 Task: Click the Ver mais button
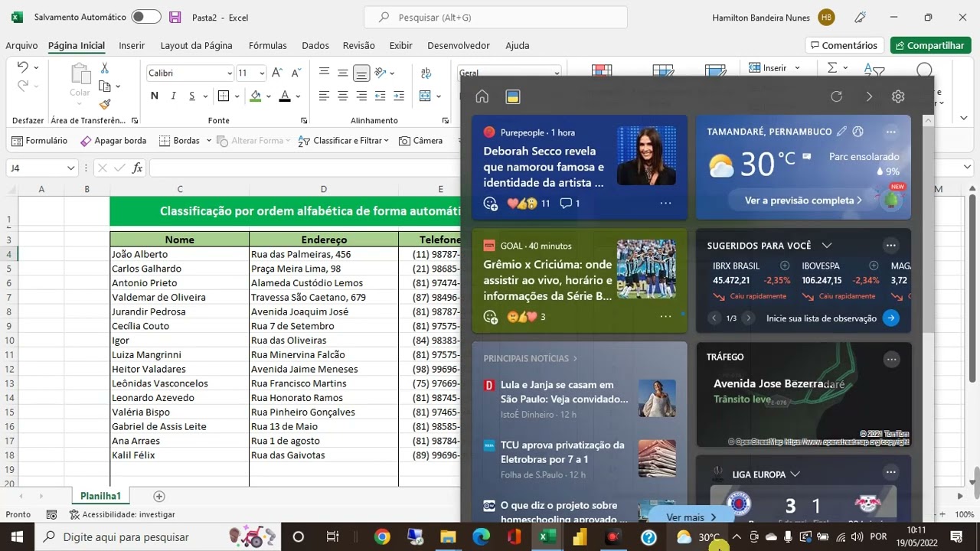691,517
